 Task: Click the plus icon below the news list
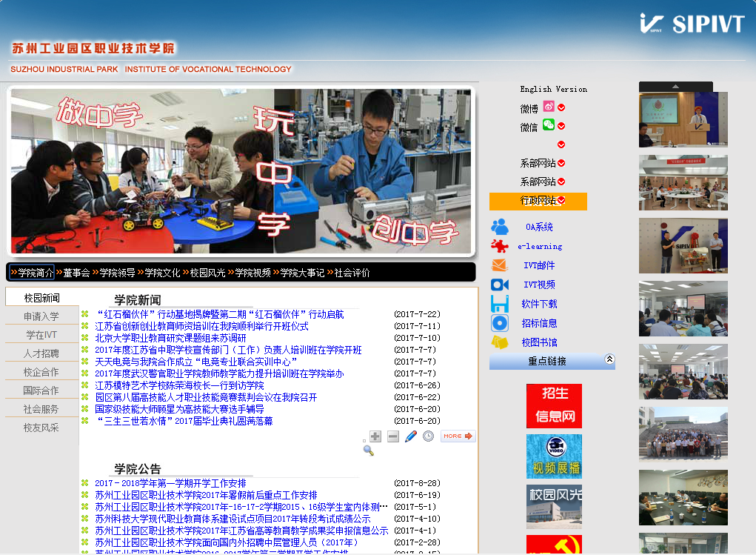tap(375, 436)
